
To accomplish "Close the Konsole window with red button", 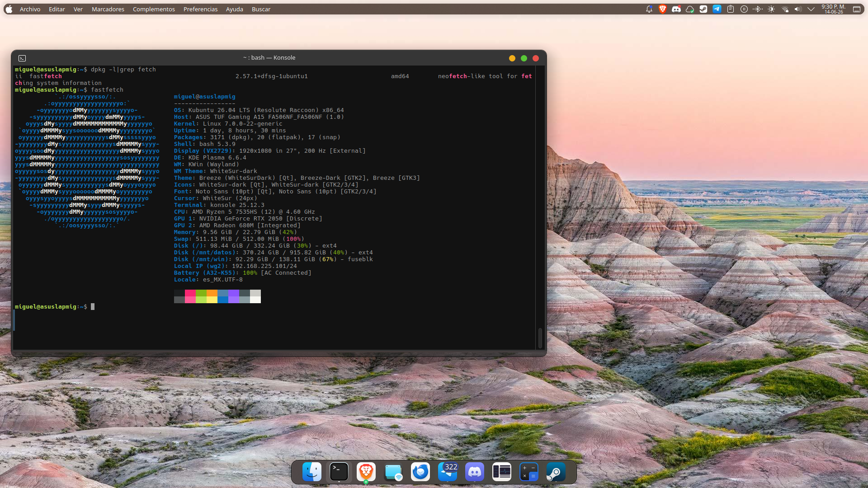I will (536, 58).
